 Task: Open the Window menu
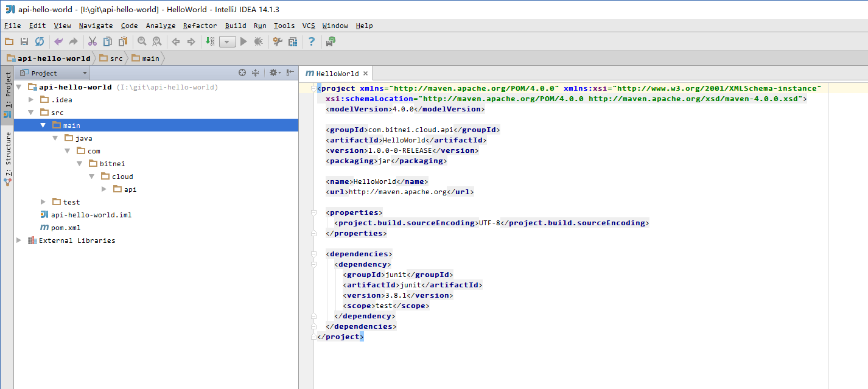coord(335,26)
